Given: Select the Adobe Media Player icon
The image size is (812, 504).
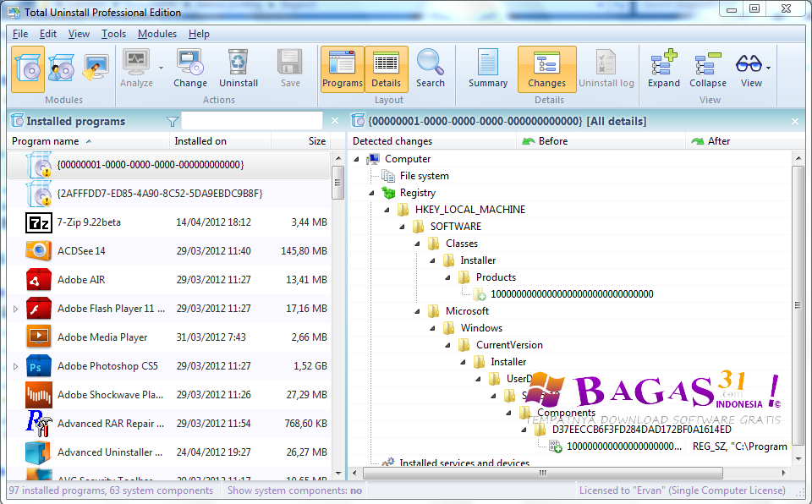Looking at the screenshot, I should coord(39,337).
